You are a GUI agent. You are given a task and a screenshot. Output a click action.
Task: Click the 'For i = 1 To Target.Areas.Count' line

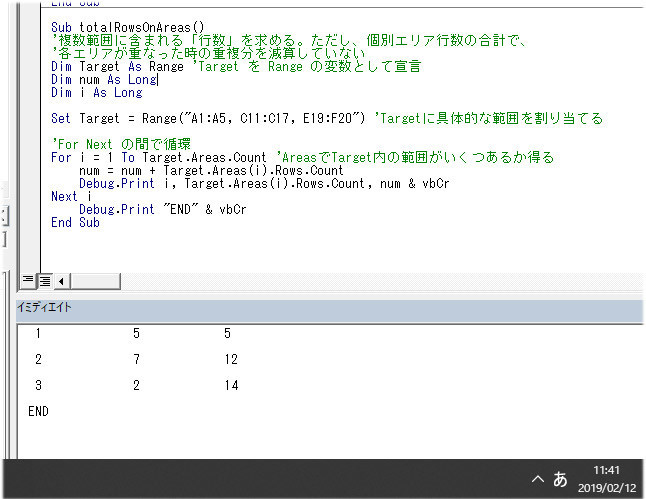point(302,157)
